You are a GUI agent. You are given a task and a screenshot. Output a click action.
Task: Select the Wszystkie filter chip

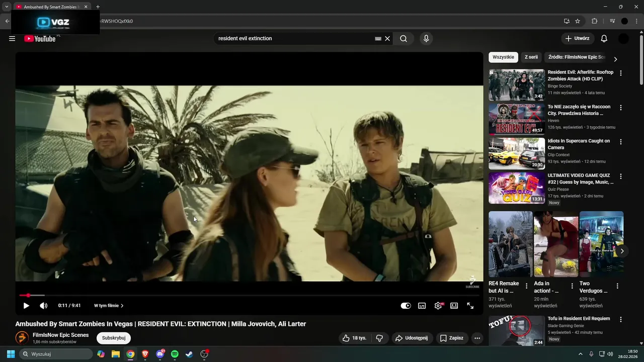503,57
